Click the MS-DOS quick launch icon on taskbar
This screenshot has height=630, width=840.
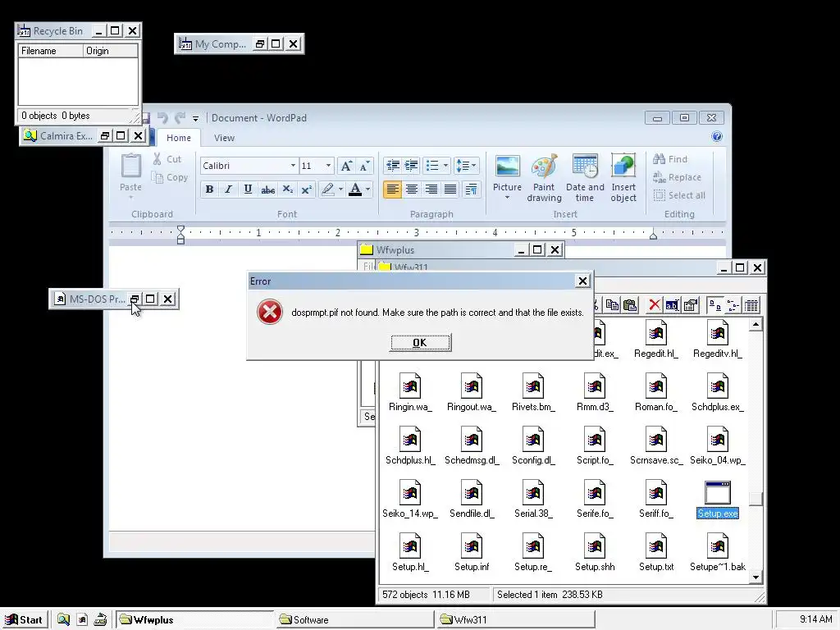click(81, 619)
